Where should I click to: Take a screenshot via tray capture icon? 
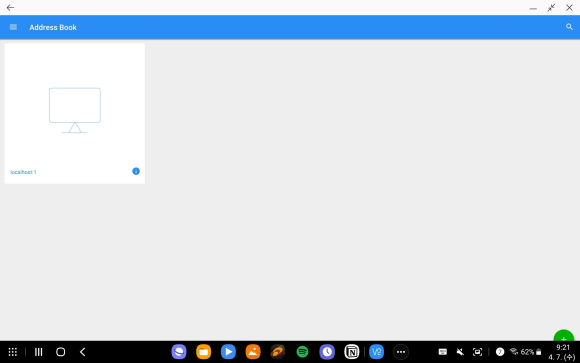tap(478, 352)
